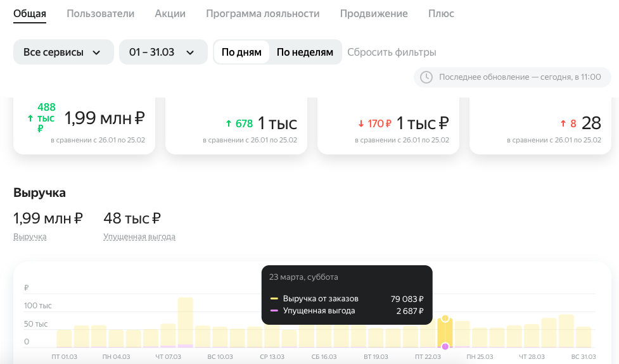Click the underlined Упущенная выгода label
The image size is (619, 364).
coord(139,237)
